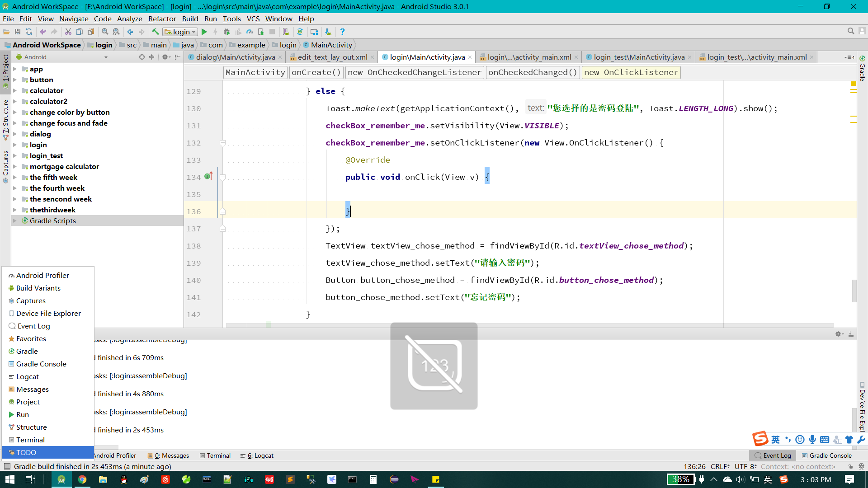Click Make Project hammer icon
868x488 pixels.
point(155,32)
